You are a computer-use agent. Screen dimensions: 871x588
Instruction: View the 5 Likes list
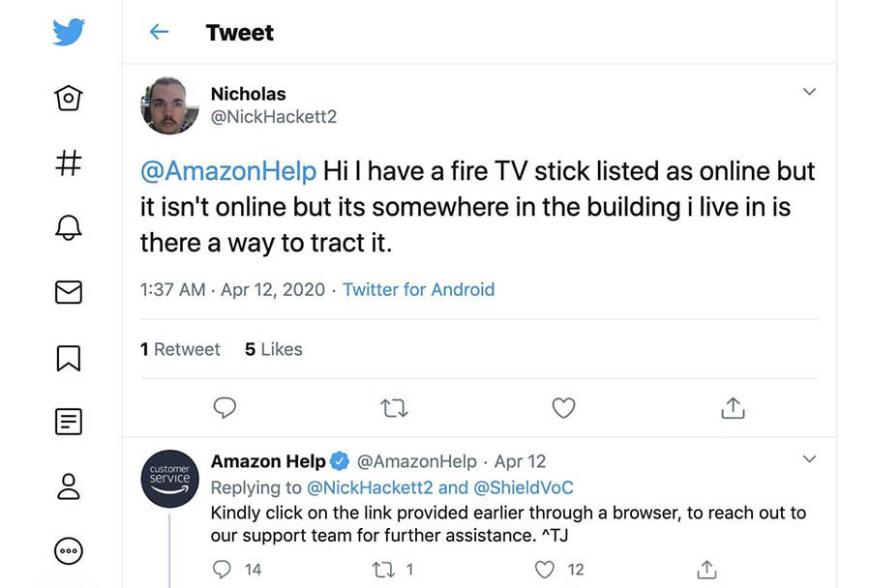point(274,349)
